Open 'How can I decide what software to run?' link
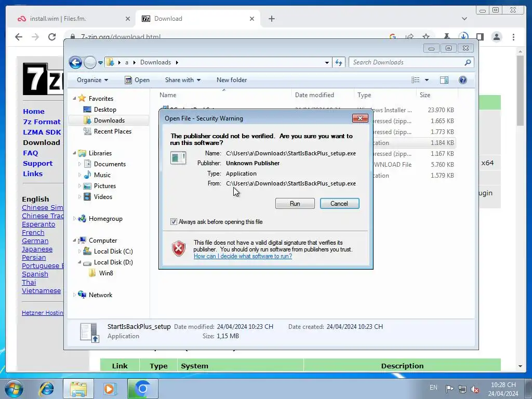This screenshot has width=532, height=399. [243, 256]
